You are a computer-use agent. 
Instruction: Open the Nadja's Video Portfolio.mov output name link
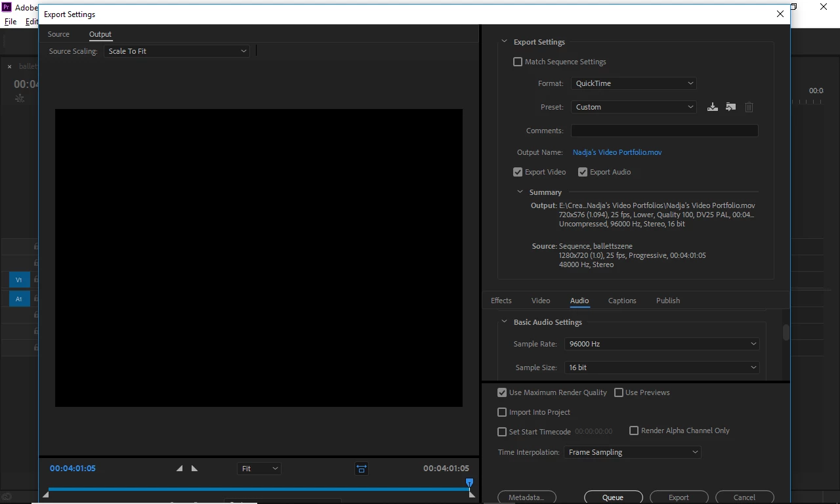[617, 152]
